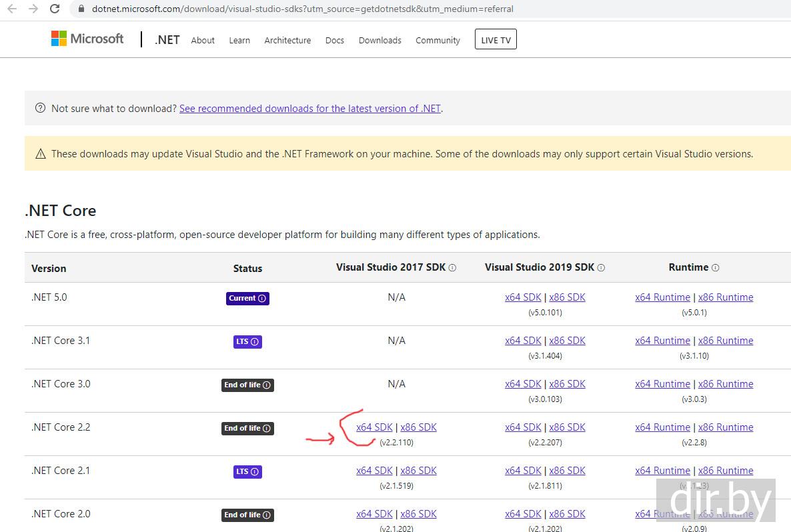791x532 pixels.
Task: Download .NET Core 2.1 x86 SDK for VS 2017
Action: [418, 471]
